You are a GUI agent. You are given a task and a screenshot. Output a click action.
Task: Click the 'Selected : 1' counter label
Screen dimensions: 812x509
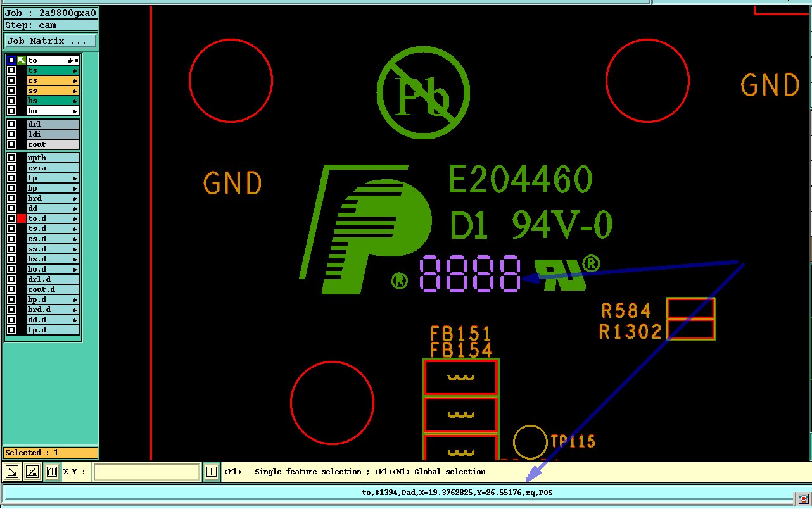click(x=51, y=453)
